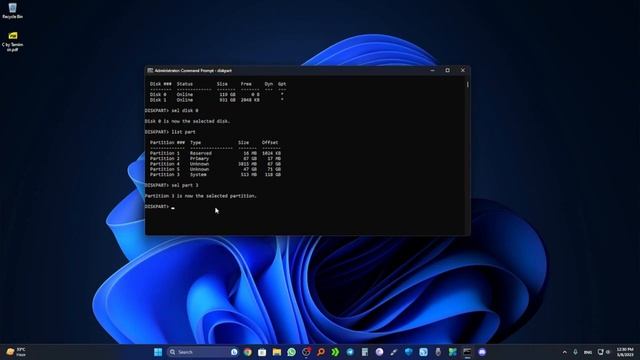Open the white shopping bag Store icon
The height and width of the screenshot is (360, 640).
click(x=262, y=352)
